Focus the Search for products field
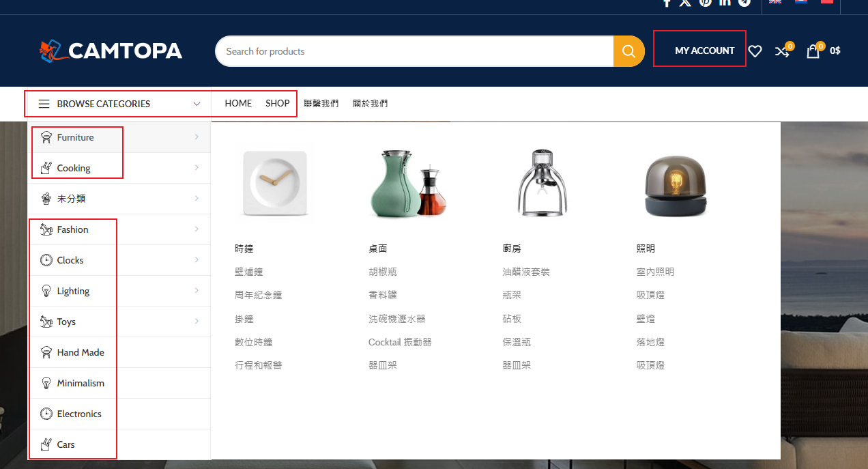This screenshot has height=469, width=868. tap(414, 51)
